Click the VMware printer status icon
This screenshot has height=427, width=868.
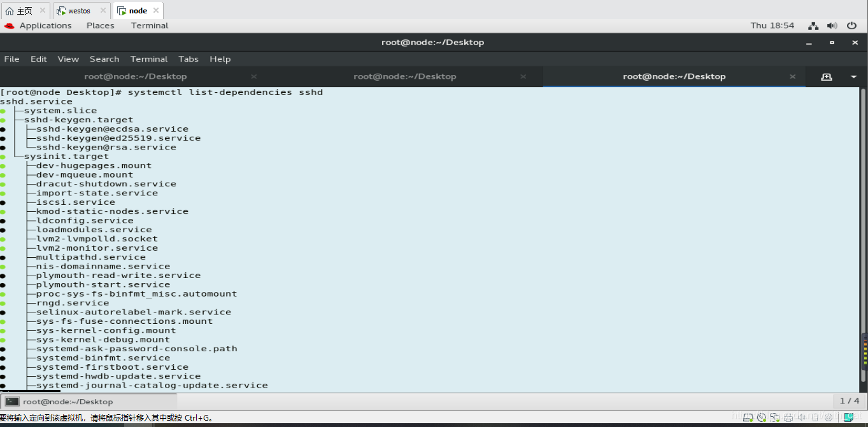click(x=788, y=417)
